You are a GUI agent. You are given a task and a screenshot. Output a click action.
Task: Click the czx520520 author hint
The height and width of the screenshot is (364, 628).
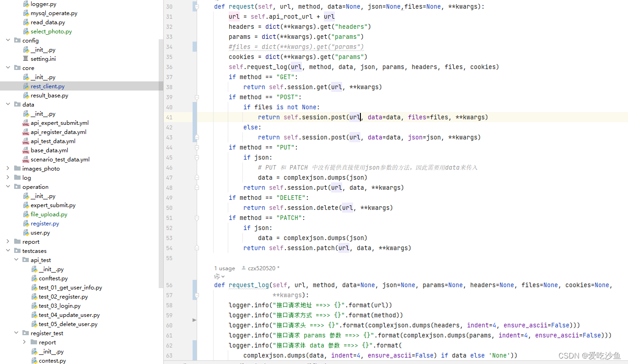pos(262,268)
